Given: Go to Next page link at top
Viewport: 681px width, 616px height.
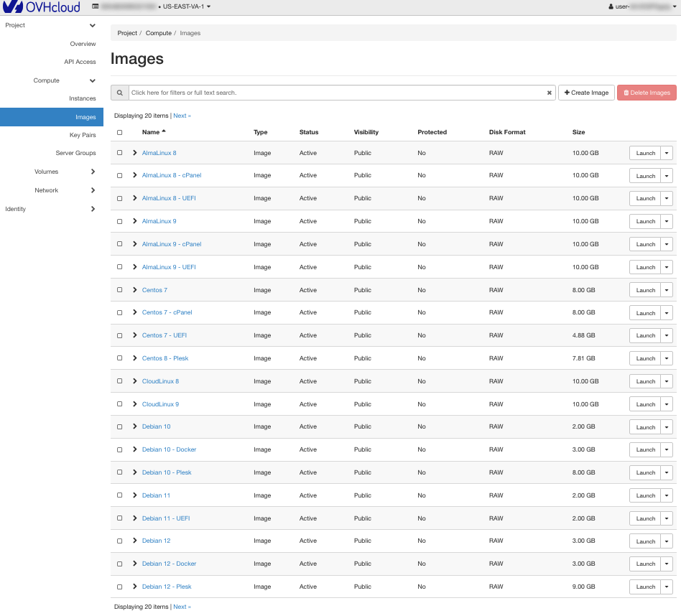Looking at the screenshot, I should coord(182,116).
